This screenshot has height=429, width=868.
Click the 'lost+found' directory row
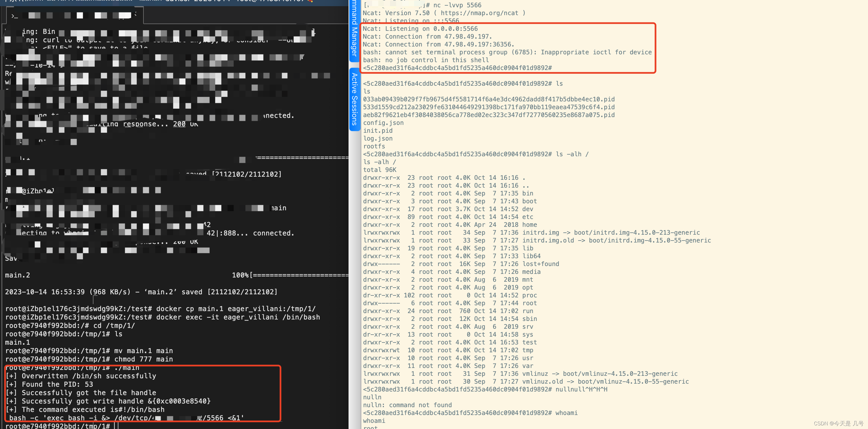click(461, 264)
